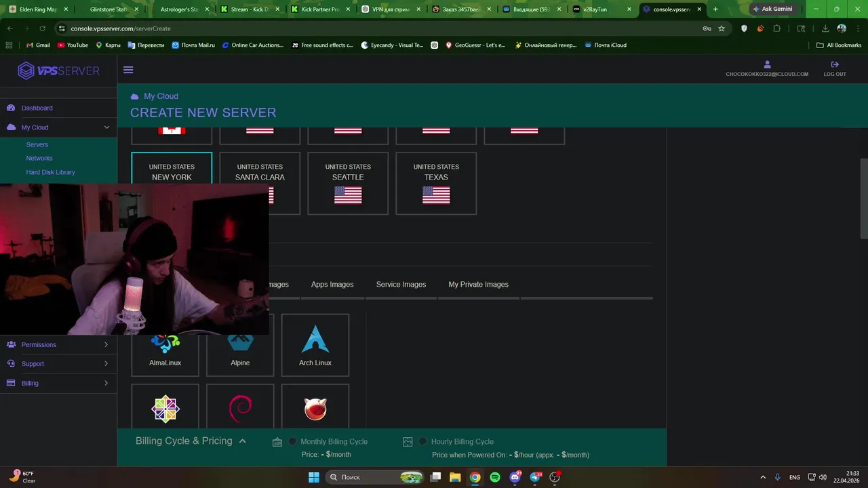Open the user account profile icon
This screenshot has height=488, width=868.
(767, 64)
